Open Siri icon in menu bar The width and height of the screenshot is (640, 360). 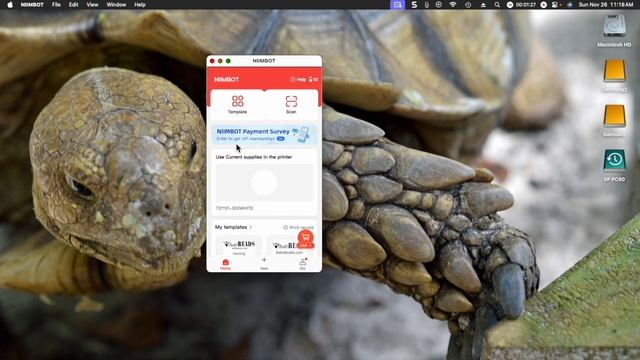[570, 5]
